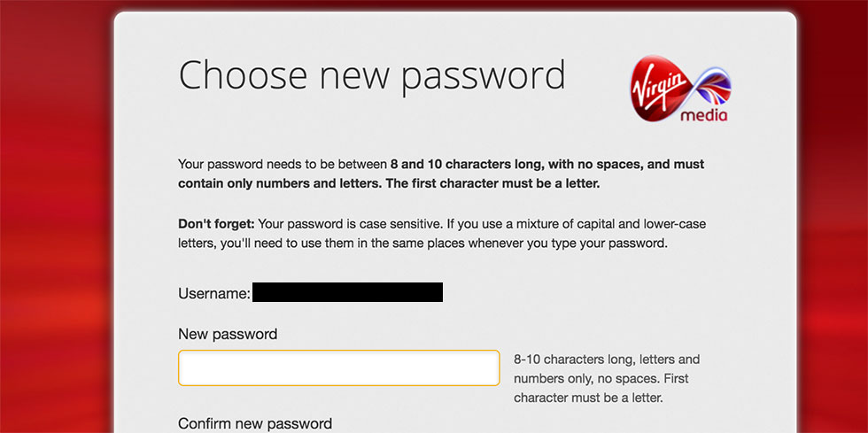Click "Your password needs to be between" text

(283, 165)
